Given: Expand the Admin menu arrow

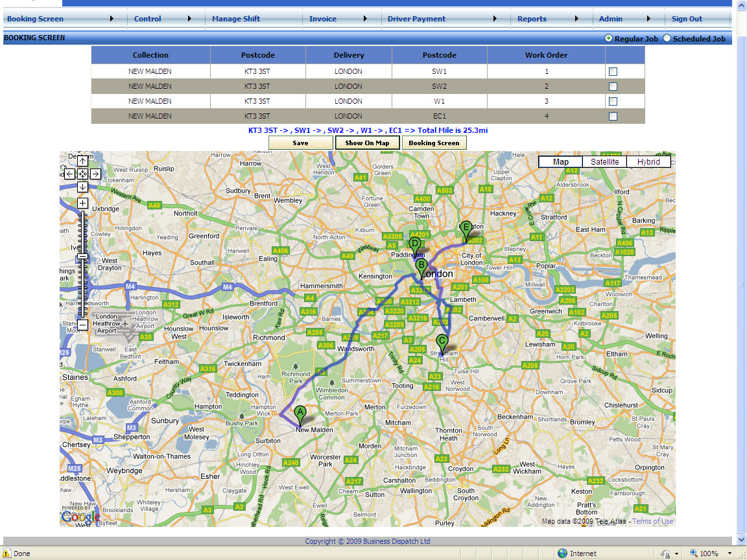Looking at the screenshot, I should coord(648,19).
